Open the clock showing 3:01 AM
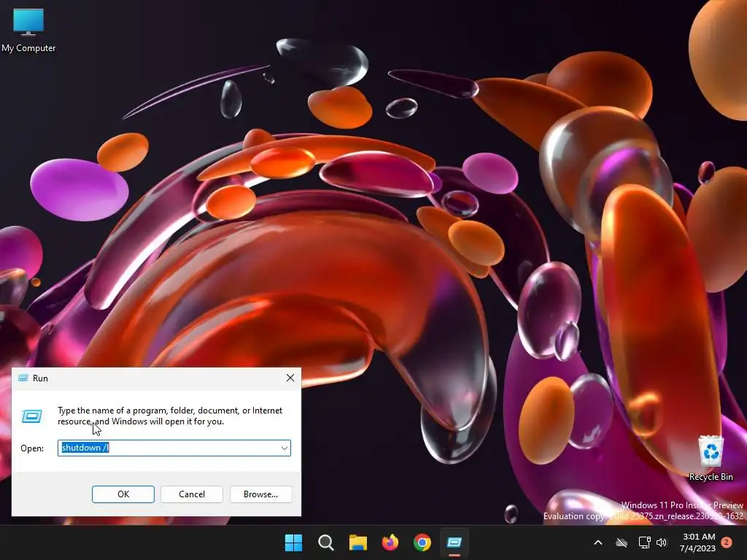 coord(699,542)
